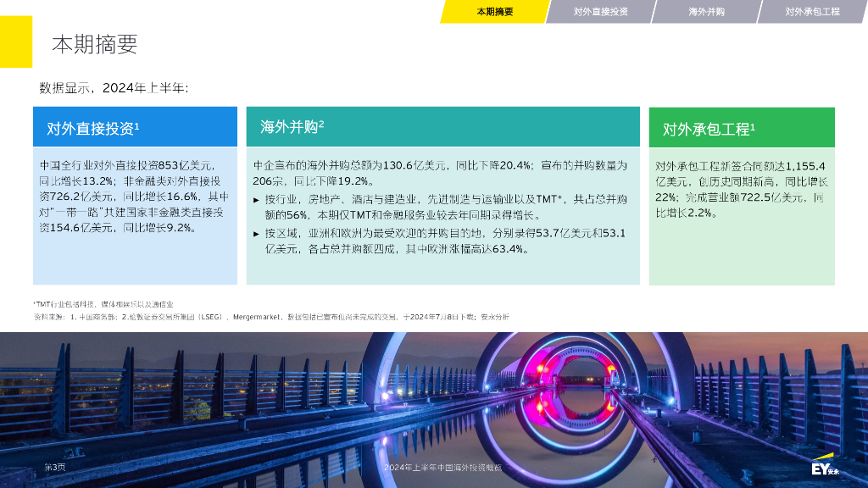
Task: Select the text about 1,155.4亿美元 contracts
Action: [741, 189]
